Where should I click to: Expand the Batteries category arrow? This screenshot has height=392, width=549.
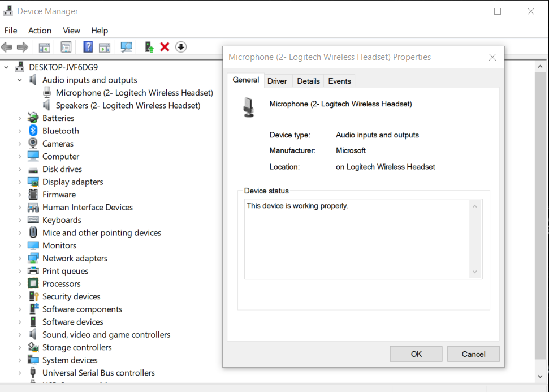tap(20, 118)
